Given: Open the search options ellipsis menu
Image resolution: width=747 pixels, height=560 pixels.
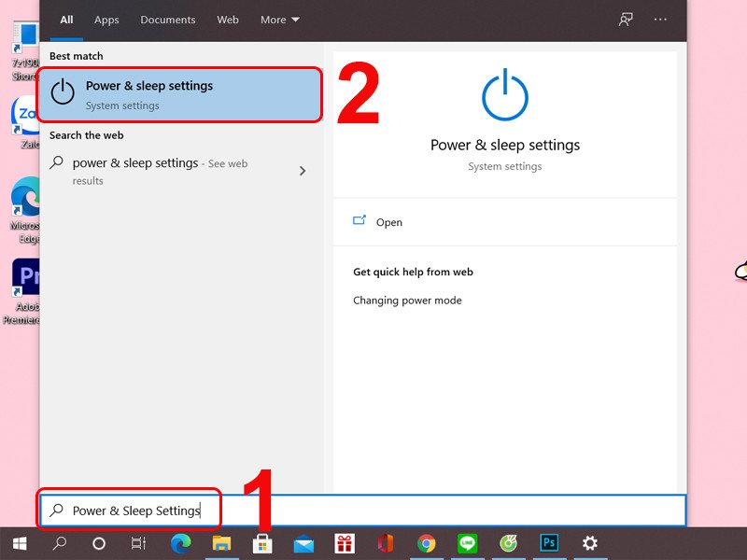Looking at the screenshot, I should click(661, 20).
